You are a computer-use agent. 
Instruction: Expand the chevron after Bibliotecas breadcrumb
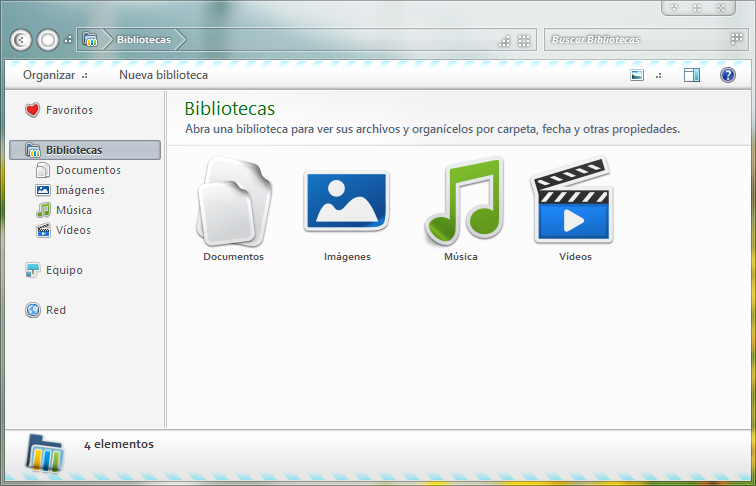(x=180, y=40)
